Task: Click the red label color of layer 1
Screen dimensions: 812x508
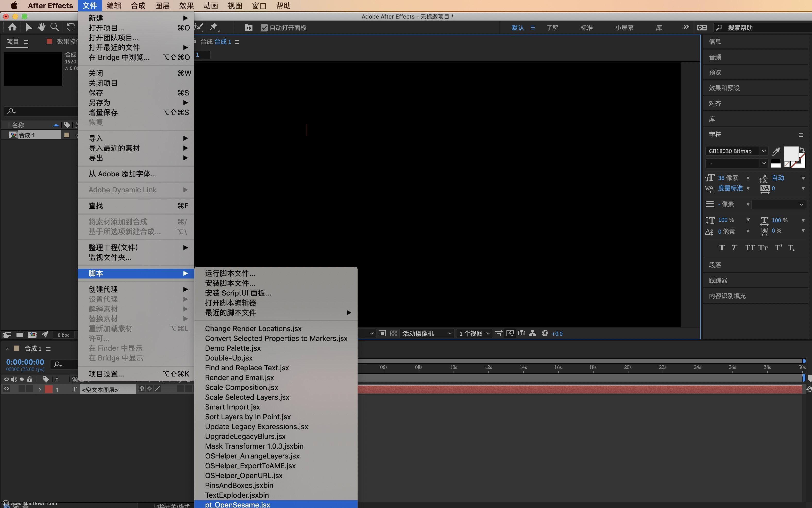Action: pos(49,389)
